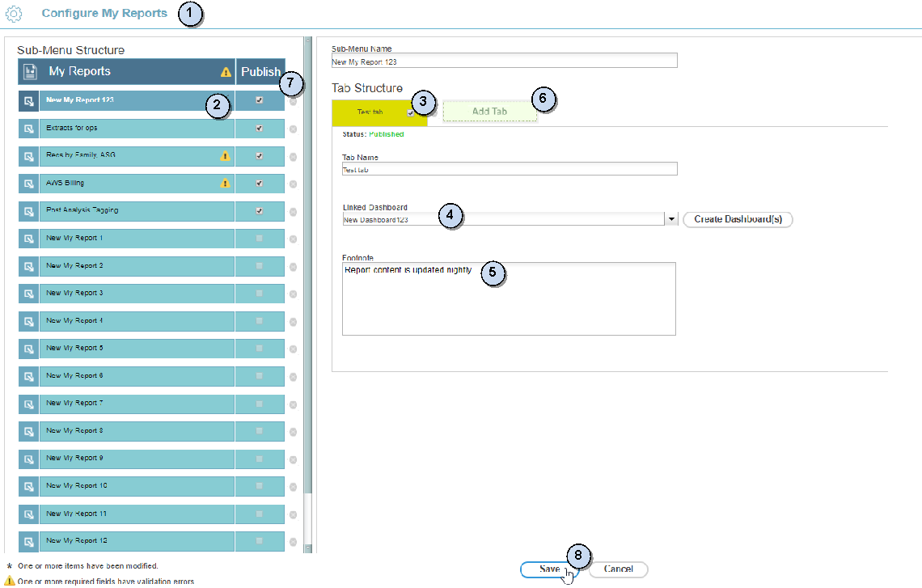Click the report icon beside Extracts for ops
The image size is (922, 588).
(x=28, y=129)
